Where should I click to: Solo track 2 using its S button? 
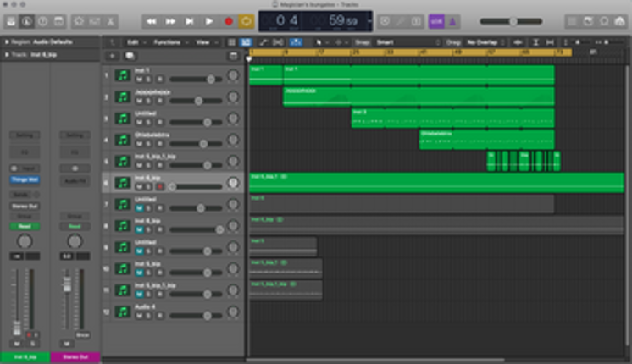(149, 101)
